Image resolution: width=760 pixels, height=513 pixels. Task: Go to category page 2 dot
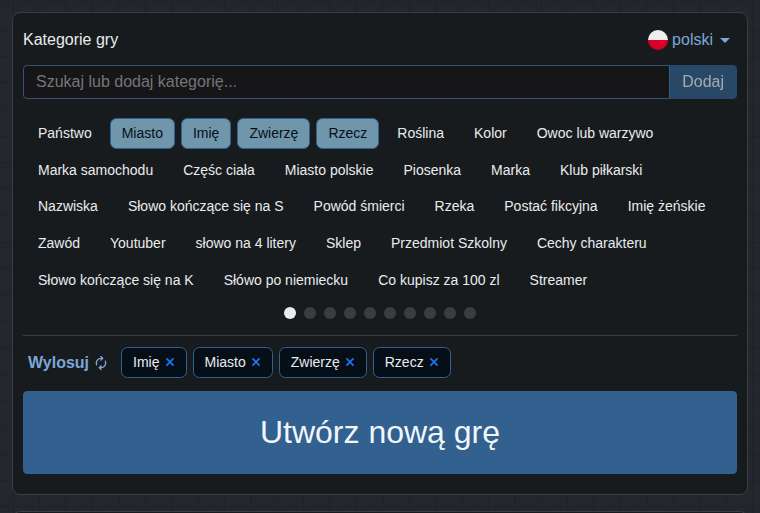310,313
